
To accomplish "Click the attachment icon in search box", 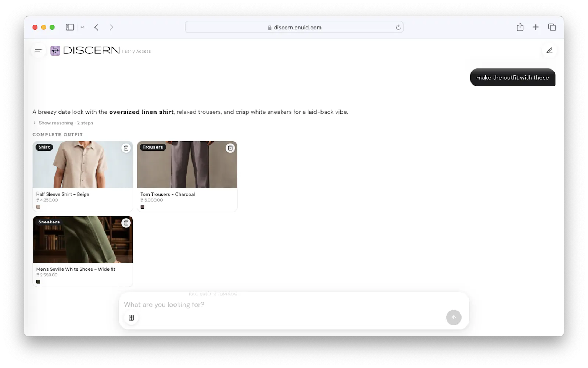I will (x=131, y=318).
